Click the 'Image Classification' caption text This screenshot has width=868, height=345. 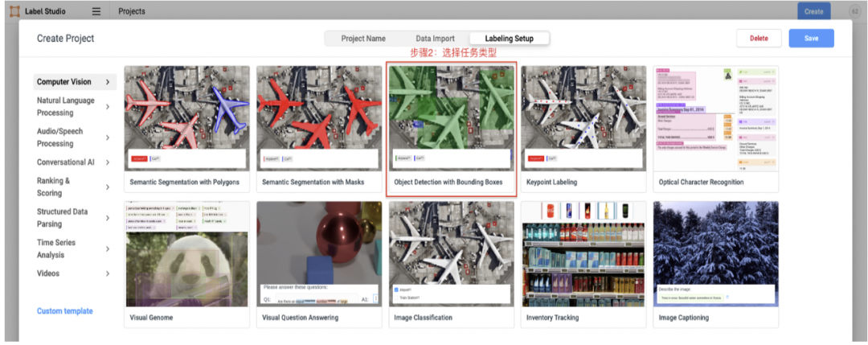(423, 318)
